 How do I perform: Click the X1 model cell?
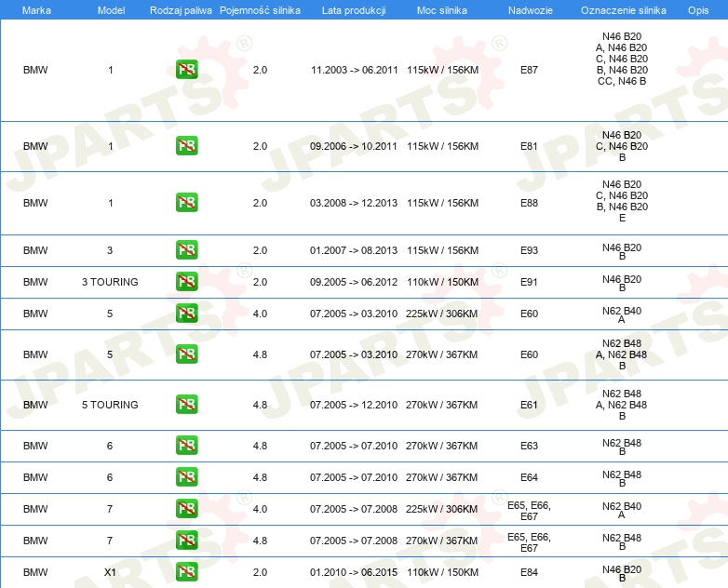click(x=110, y=572)
